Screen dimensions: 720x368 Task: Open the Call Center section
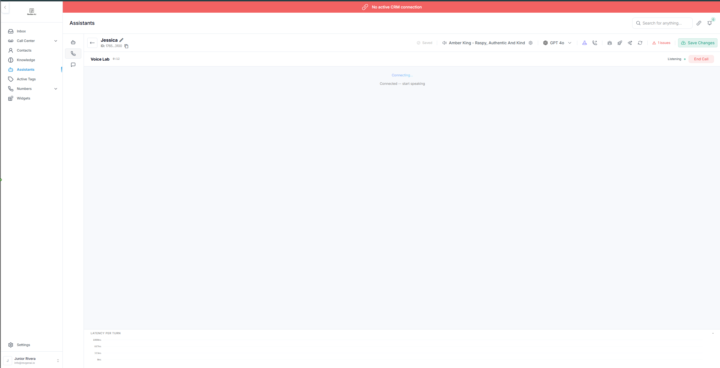tap(26, 41)
